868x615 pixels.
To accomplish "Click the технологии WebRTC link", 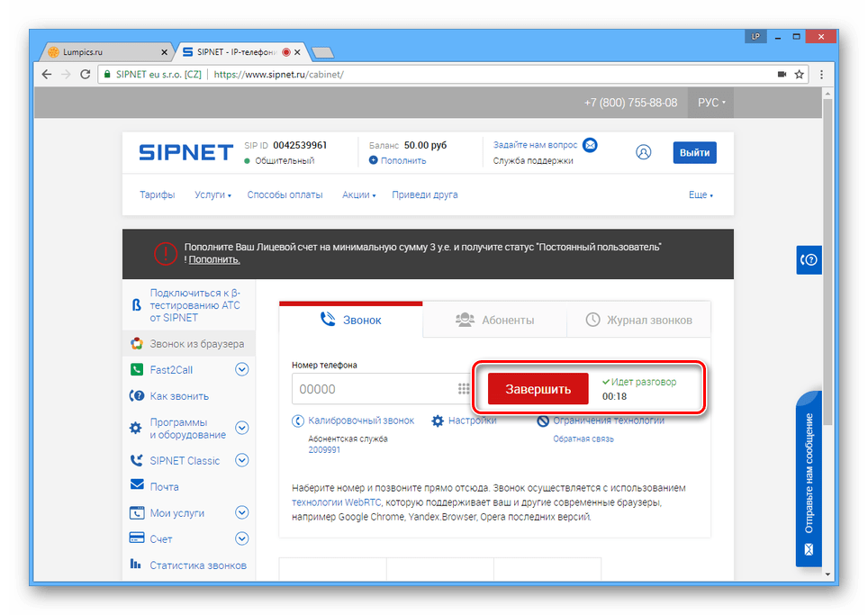I will click(x=337, y=502).
